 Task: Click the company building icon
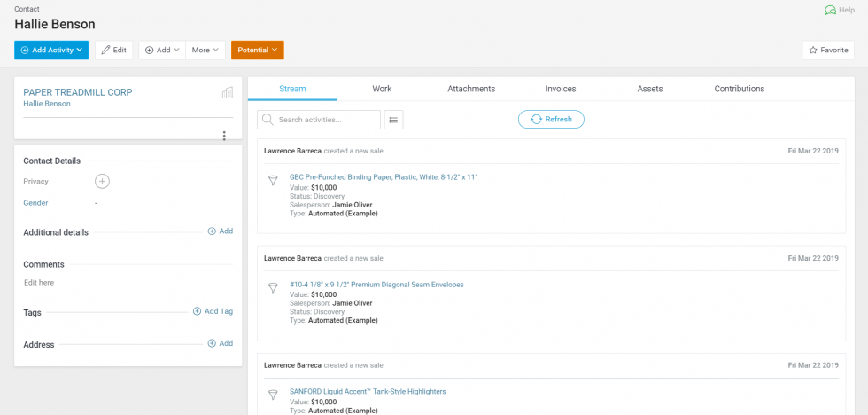(227, 93)
